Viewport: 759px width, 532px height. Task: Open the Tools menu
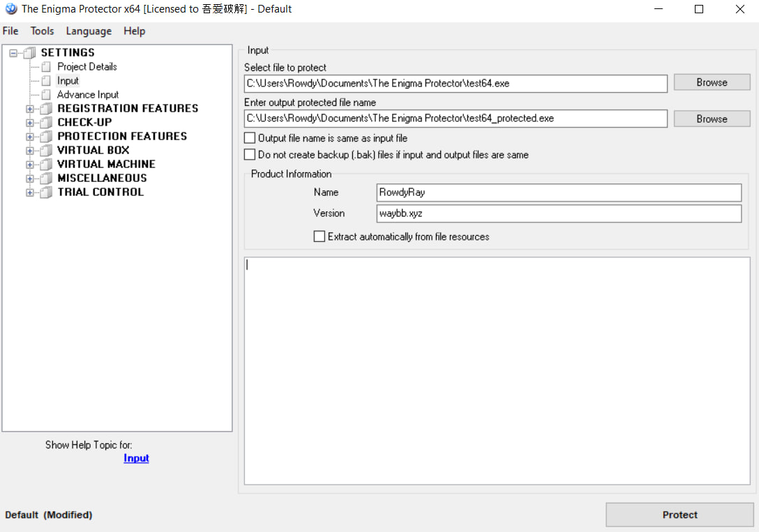[x=42, y=31]
